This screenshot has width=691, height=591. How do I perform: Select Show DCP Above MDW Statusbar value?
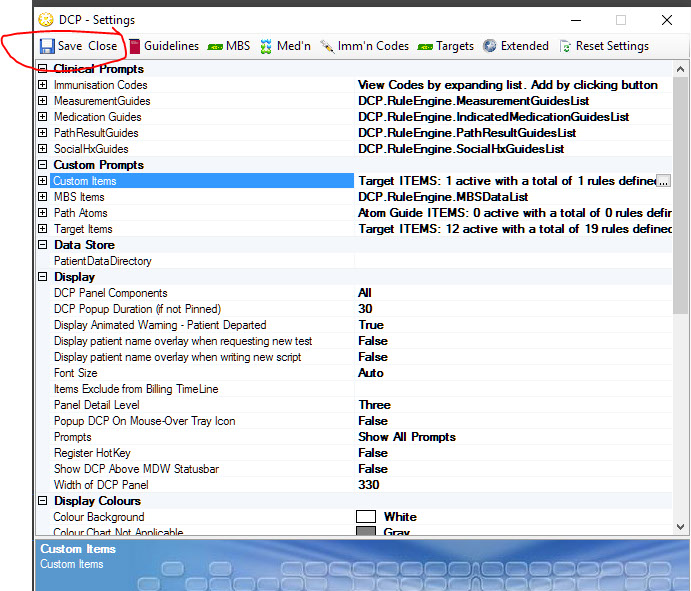[x=373, y=469]
